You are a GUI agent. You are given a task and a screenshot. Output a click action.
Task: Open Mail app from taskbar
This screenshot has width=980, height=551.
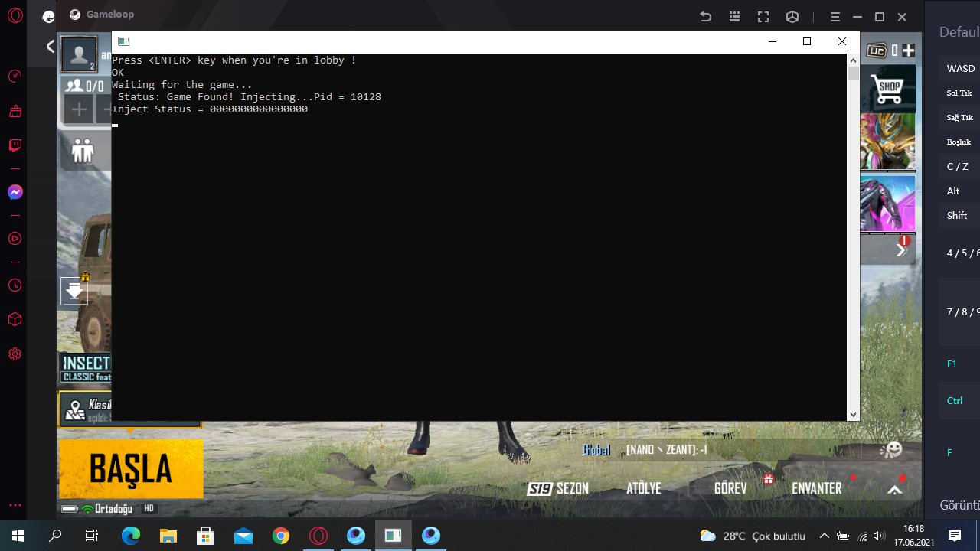(243, 536)
